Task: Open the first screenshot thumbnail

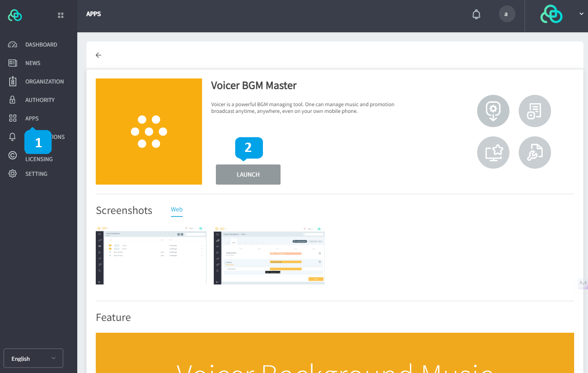Action: point(151,256)
